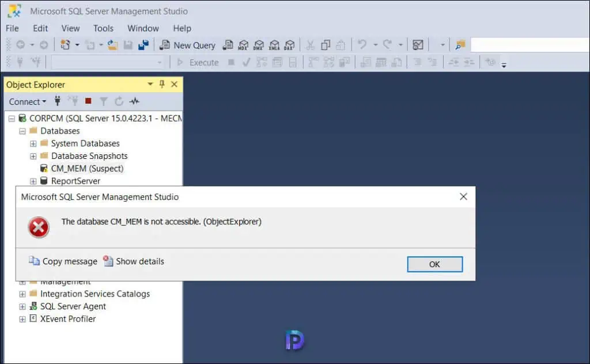
Task: Click the Connect Object Explorer plug icon
Action: 57,101
